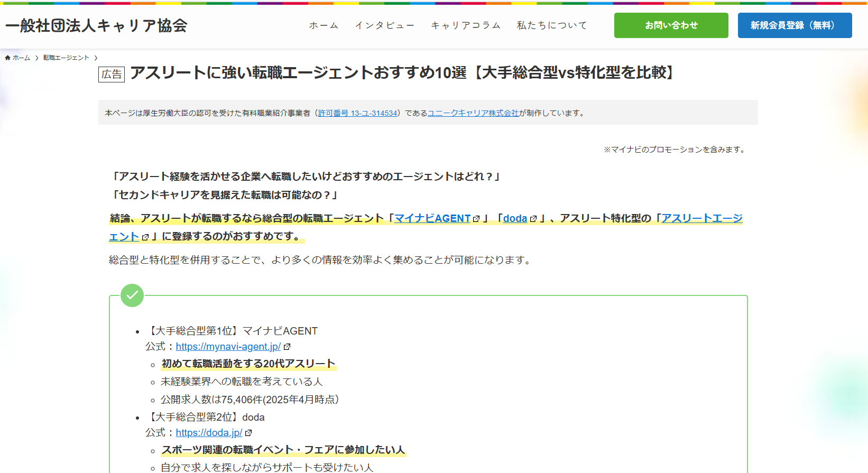
Task: Follow the doda link in the conclusion
Action: click(x=515, y=218)
